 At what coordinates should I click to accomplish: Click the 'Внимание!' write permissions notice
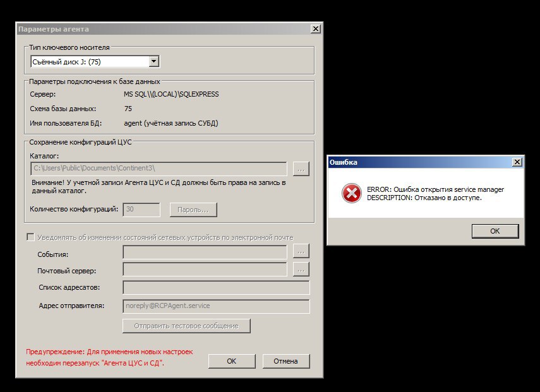click(x=159, y=187)
